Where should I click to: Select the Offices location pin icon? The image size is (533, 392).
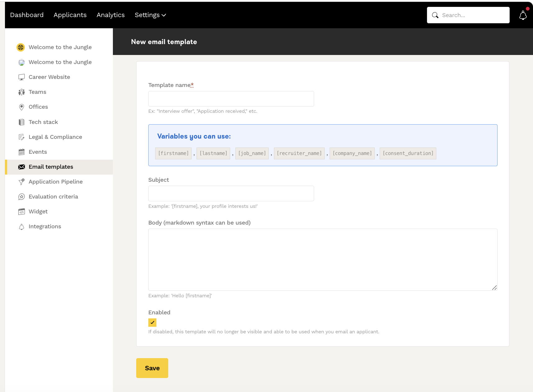coord(21,107)
